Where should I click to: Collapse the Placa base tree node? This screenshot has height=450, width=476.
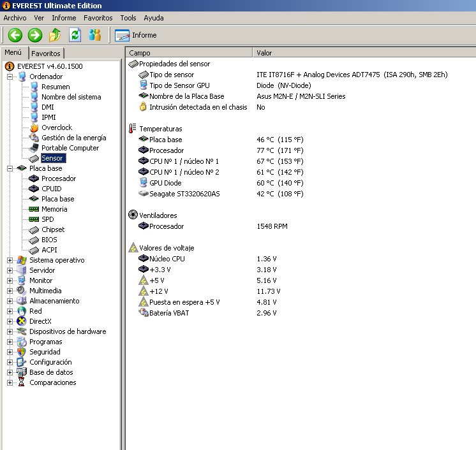click(10, 168)
